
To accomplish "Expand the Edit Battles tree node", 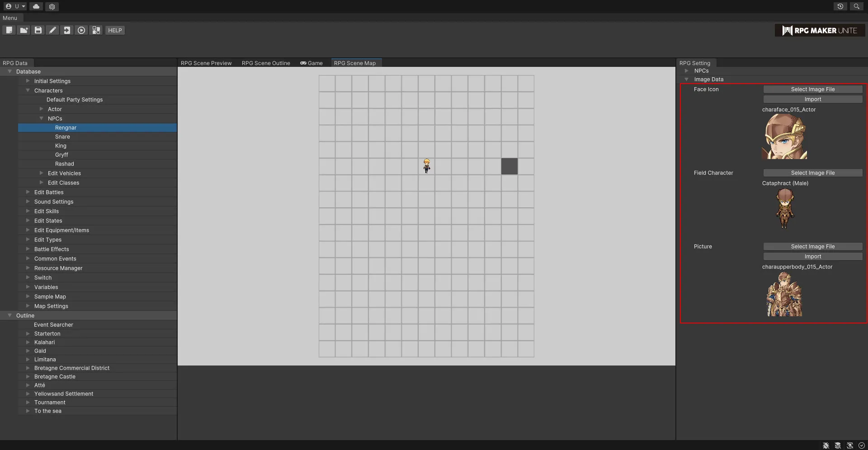I will 28,192.
